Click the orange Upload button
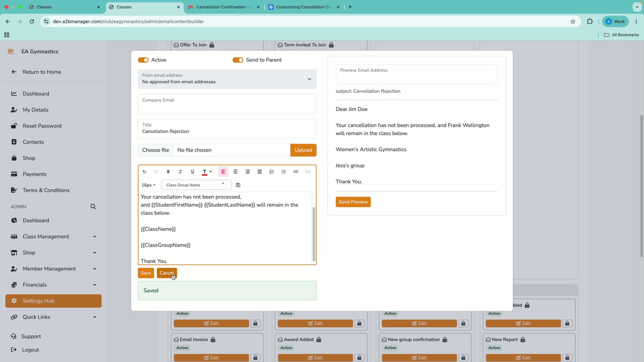The height and width of the screenshot is (362, 644). (x=303, y=150)
